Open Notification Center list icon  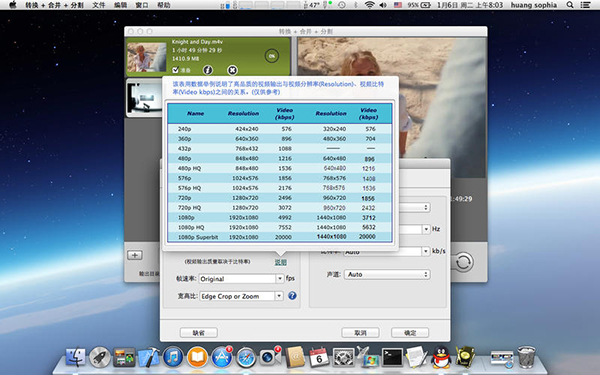(x=585, y=5)
